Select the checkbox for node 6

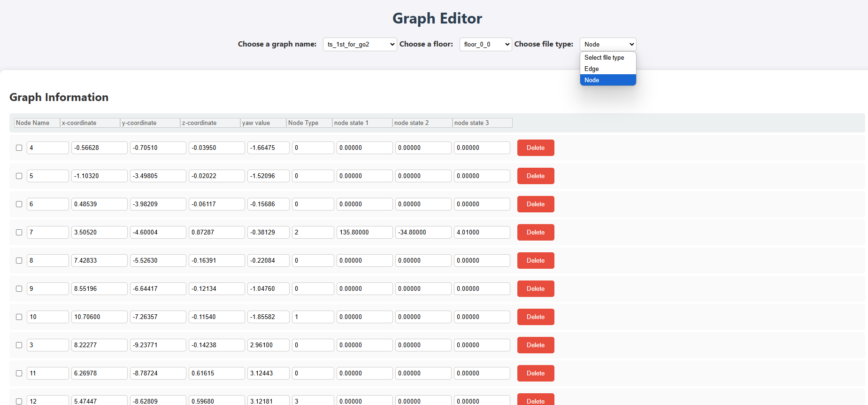coord(19,204)
